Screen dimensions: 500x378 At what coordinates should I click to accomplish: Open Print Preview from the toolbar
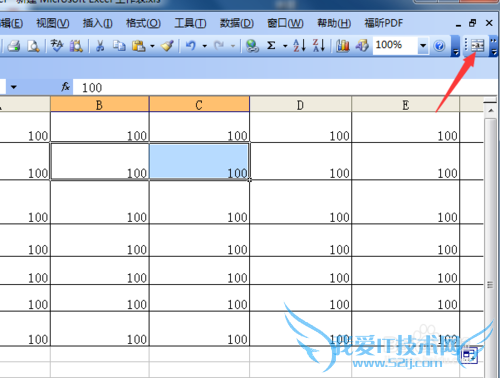click(33, 45)
